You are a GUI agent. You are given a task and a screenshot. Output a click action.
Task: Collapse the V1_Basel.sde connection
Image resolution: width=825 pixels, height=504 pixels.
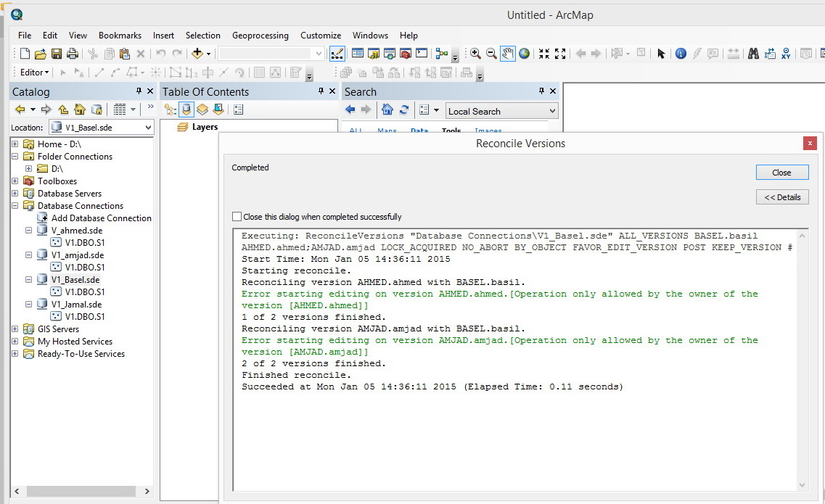28,280
